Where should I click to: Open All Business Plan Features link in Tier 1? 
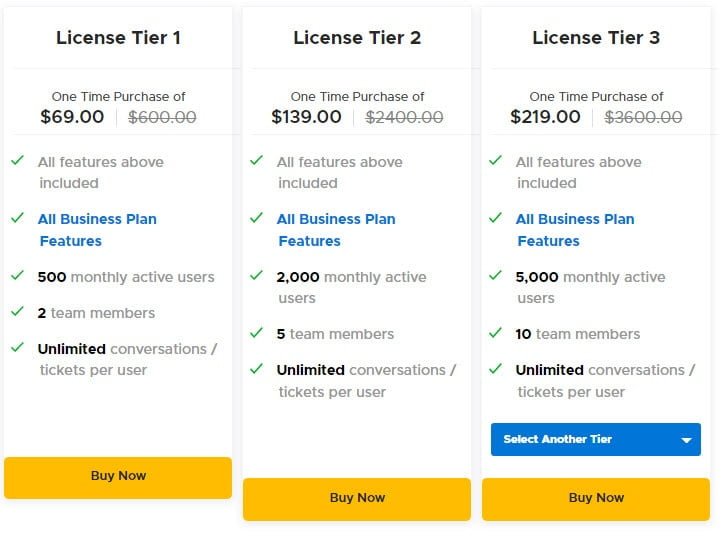pos(97,230)
